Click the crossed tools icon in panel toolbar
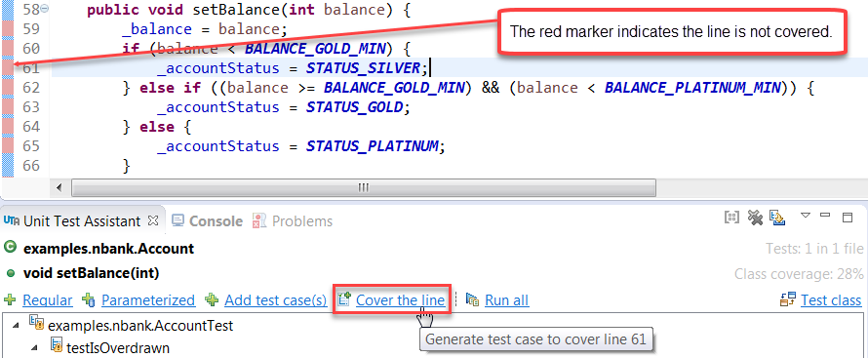Screen dimensions: 868x358 tap(755, 218)
